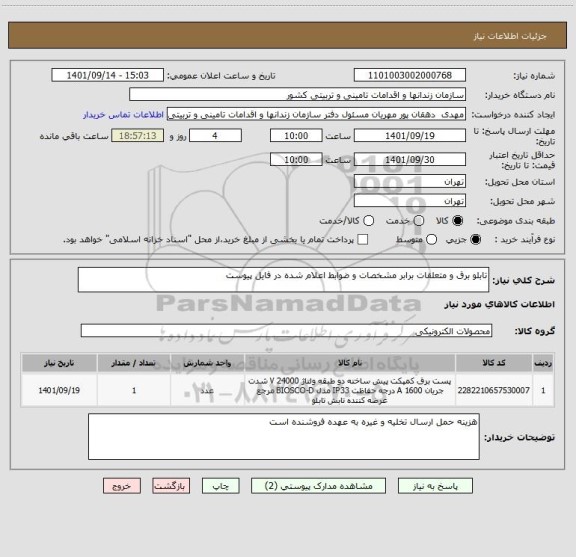Select the کالا/خدمت radio button

pyautogui.click(x=368, y=221)
